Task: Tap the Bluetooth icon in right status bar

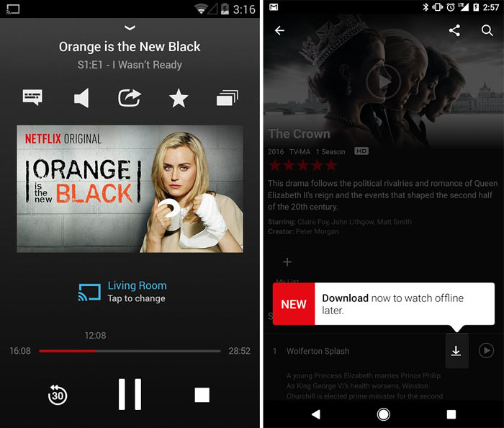Action: (x=426, y=7)
